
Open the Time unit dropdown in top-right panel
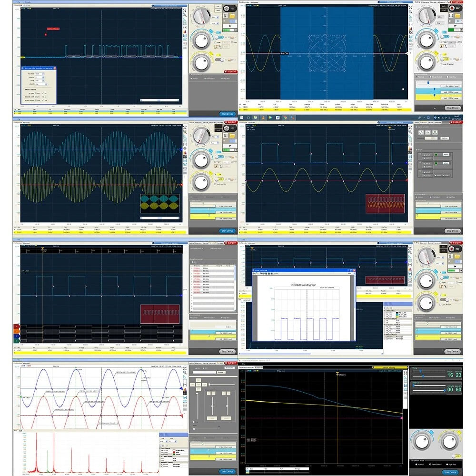(440, 23)
